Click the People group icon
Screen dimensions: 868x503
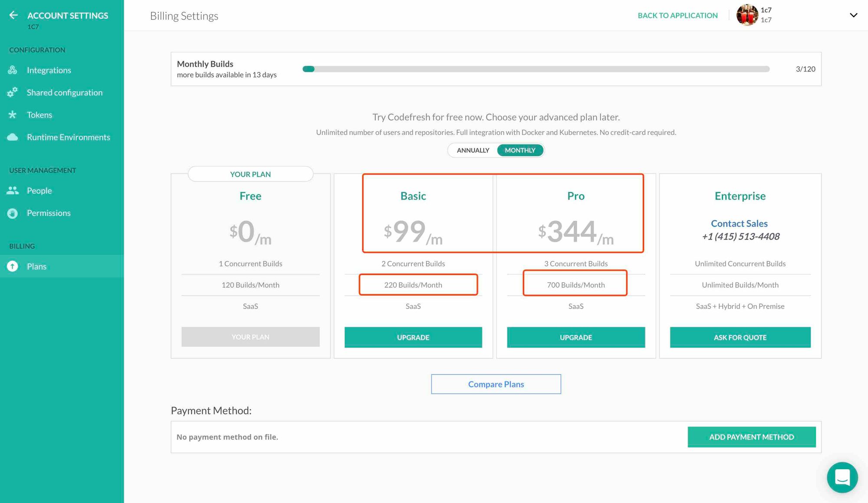pyautogui.click(x=13, y=191)
